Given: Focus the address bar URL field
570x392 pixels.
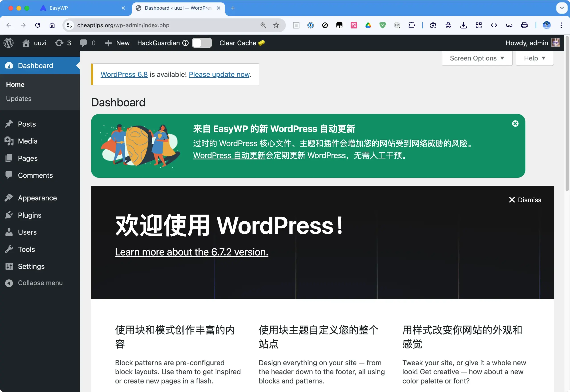Looking at the screenshot, I should (167, 25).
